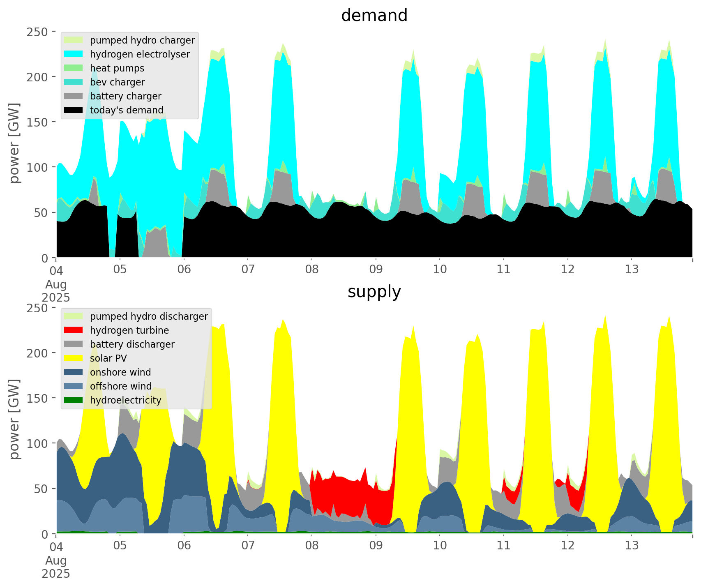The width and height of the screenshot is (701, 588).
Task: Click the offshore wind legend label
Action: coord(121,386)
